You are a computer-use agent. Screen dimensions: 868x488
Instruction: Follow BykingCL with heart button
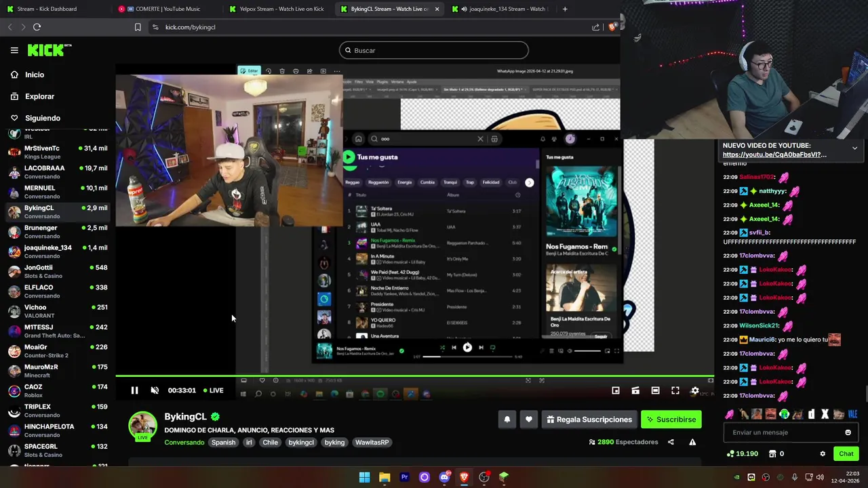(529, 420)
